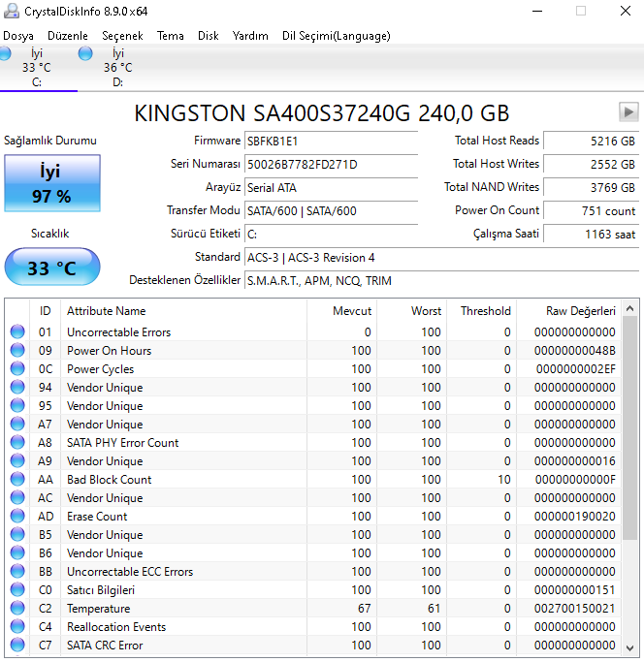
Task: Click the Arayüz Serial ATA field
Action: click(331, 187)
